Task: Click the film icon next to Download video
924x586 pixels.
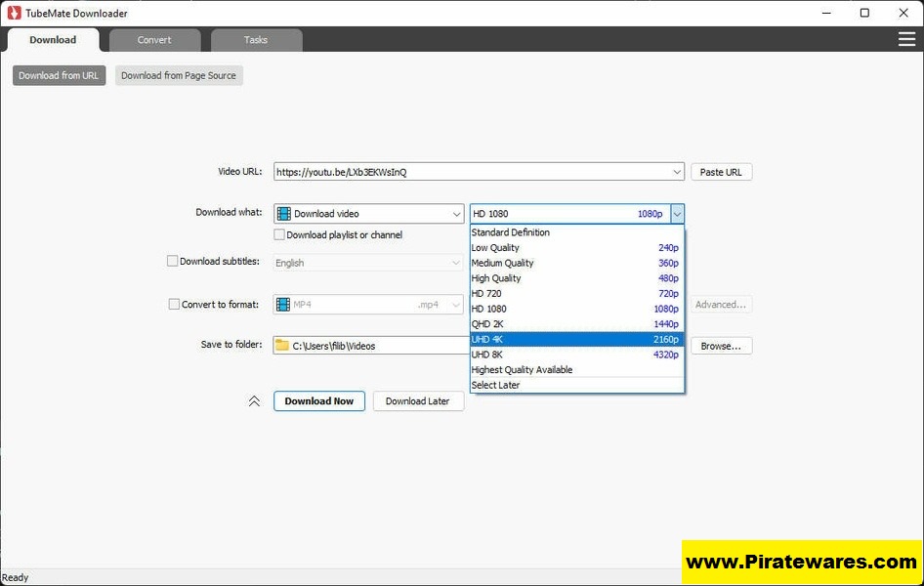Action: click(x=283, y=213)
